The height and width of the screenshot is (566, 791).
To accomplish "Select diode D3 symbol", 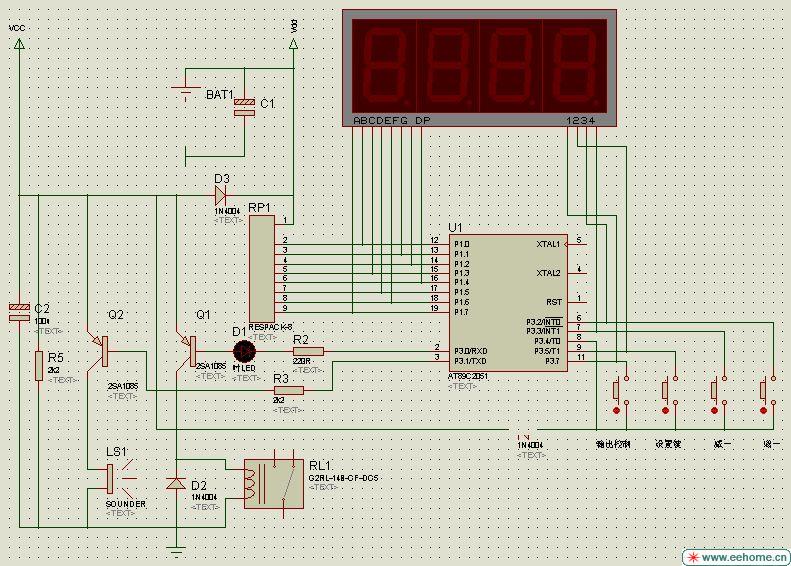I will click(220, 195).
